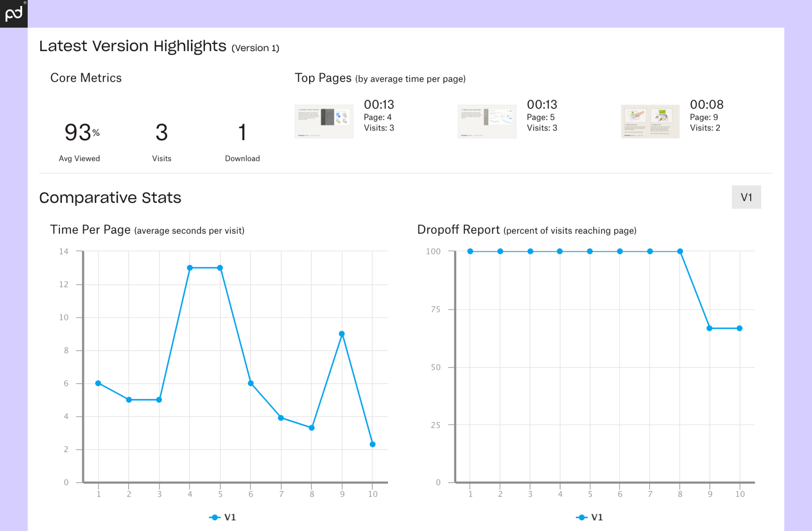Open the Page 4 thumbnail preview
The width and height of the screenshot is (812, 531).
tap(324, 121)
